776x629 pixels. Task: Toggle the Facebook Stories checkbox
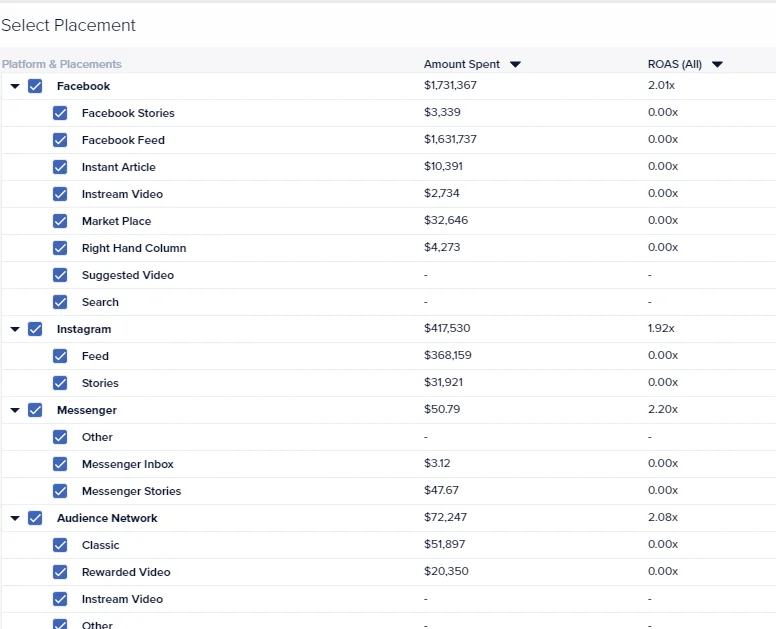tap(60, 113)
